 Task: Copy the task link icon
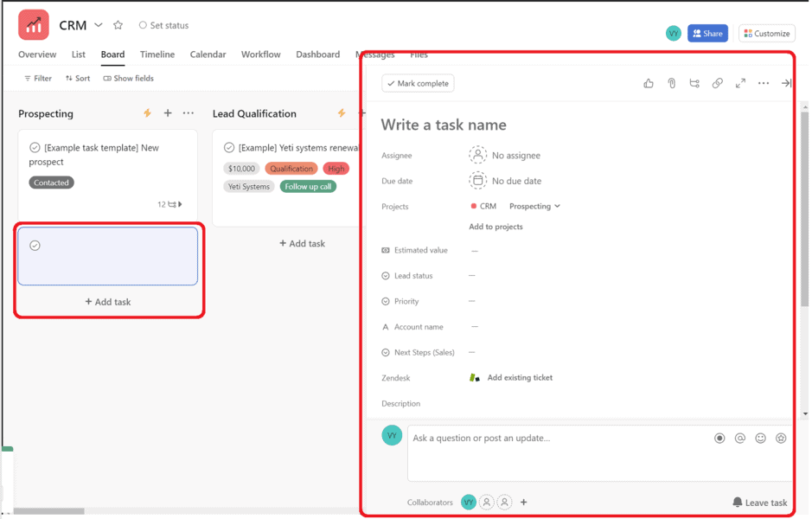pos(717,82)
